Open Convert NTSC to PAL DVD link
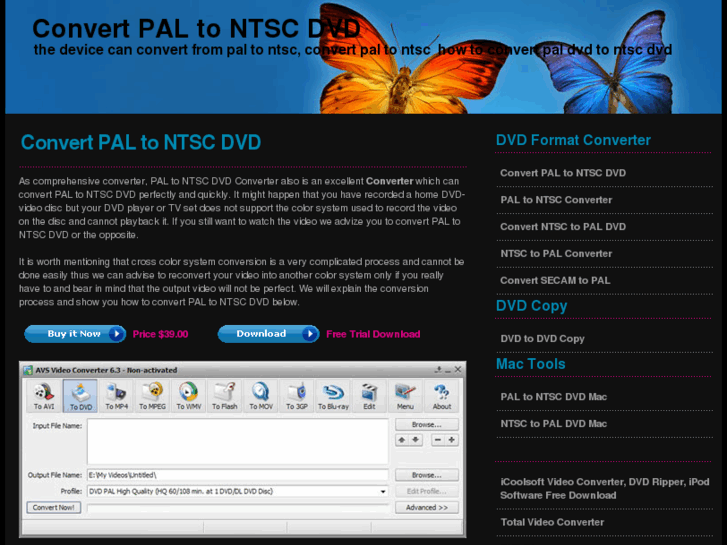The height and width of the screenshot is (545, 727). point(563,227)
